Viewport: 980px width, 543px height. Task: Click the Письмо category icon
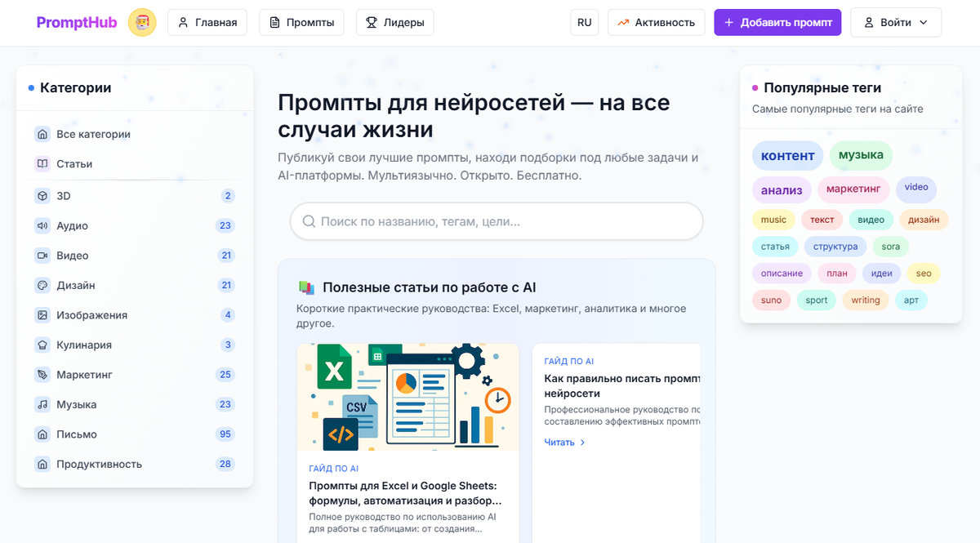42,434
